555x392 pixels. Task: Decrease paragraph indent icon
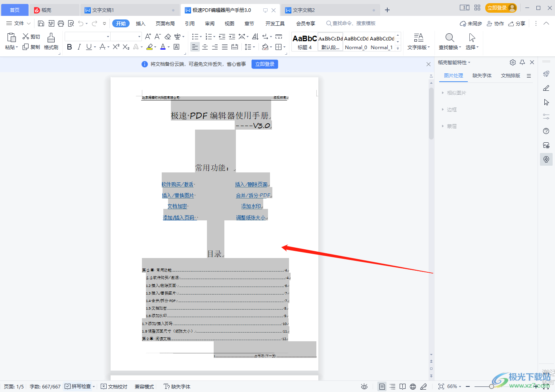coord(222,36)
